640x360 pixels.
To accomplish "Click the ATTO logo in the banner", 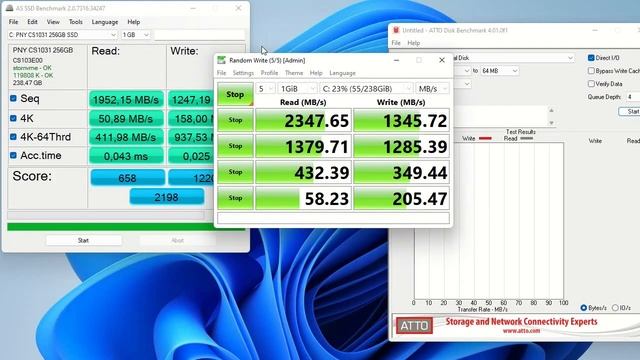I will click(414, 326).
